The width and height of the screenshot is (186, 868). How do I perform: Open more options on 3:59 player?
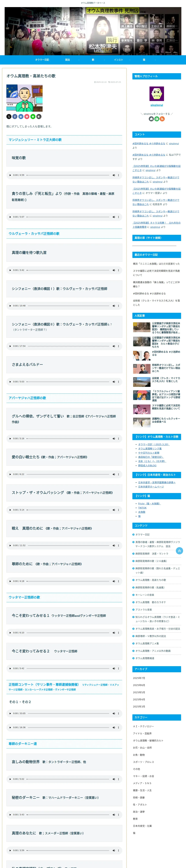(x=118, y=850)
